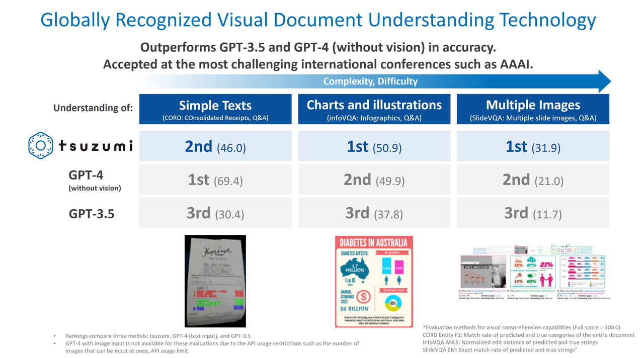Viewport: 644px width, 358px height.
Task: Select the 'Understanding of:' label
Action: coord(93,107)
